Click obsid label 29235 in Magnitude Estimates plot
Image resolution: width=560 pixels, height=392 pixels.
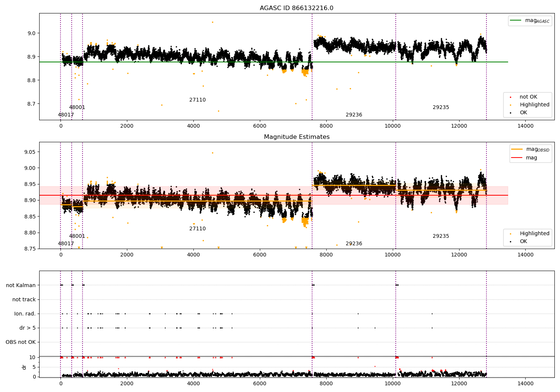click(x=441, y=236)
